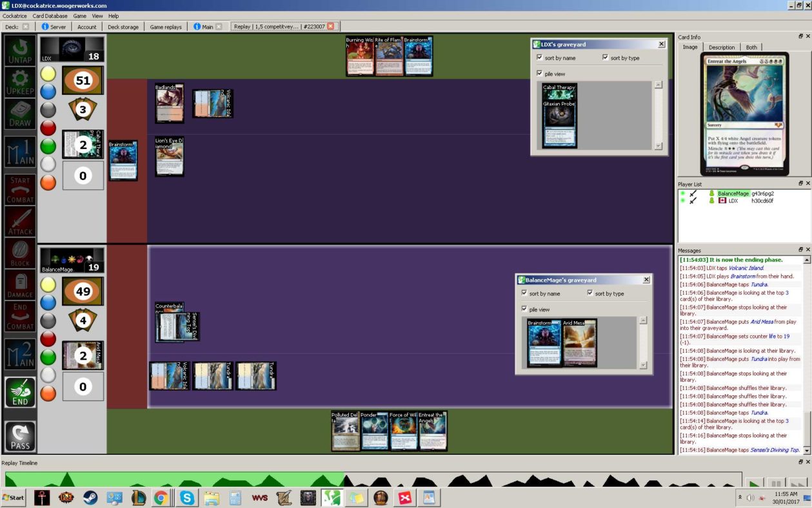Click LDX's yellow mana counter
This screenshot has width=812, height=508.
click(x=48, y=73)
